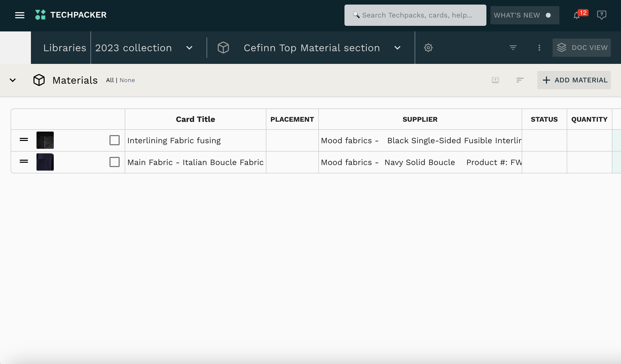Open the Libraries tab
The image size is (621, 364).
65,48
